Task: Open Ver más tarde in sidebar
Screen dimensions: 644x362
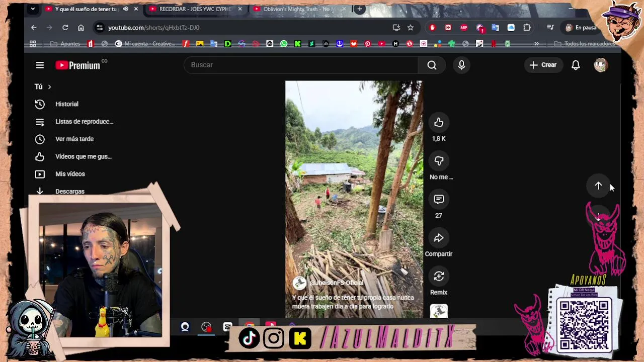Action: (73, 139)
